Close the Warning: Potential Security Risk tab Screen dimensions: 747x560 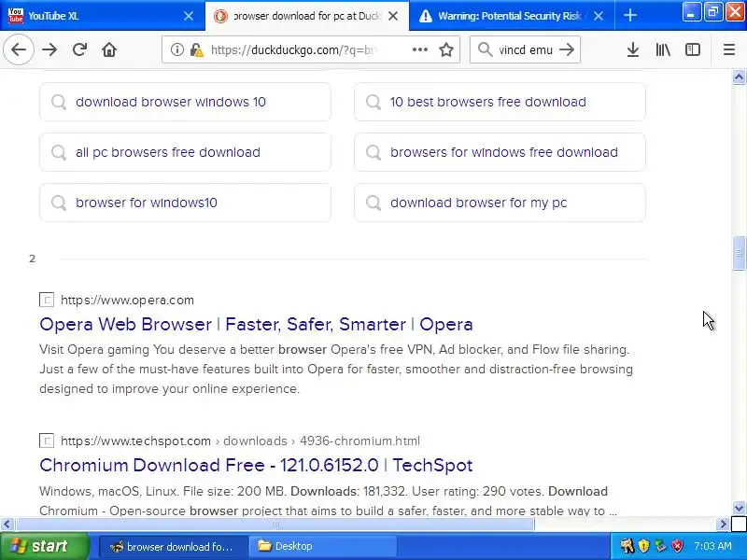599,16
